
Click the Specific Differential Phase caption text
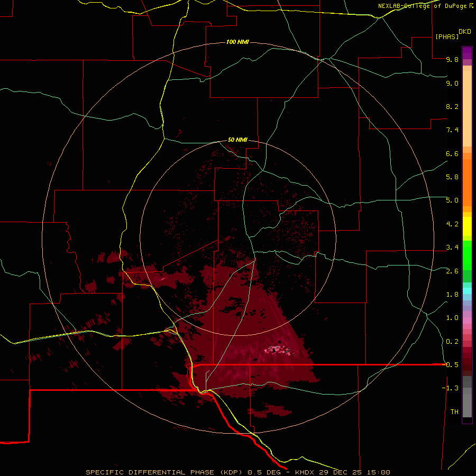[x=237, y=472]
